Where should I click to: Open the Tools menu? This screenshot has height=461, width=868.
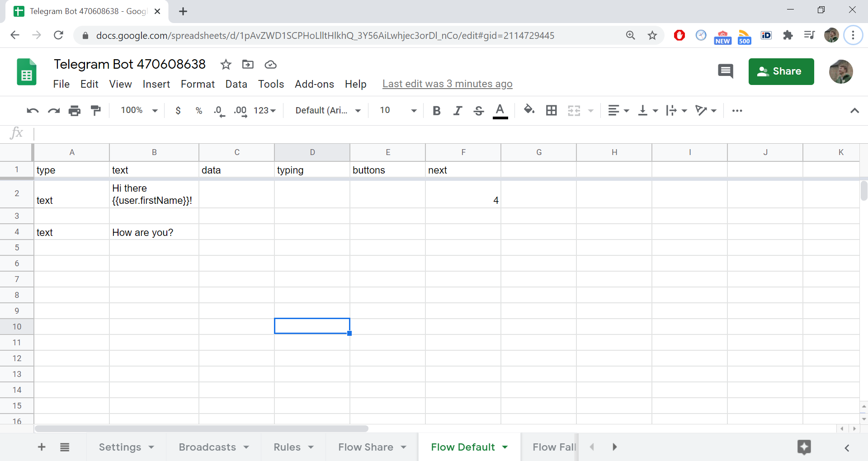(x=271, y=84)
